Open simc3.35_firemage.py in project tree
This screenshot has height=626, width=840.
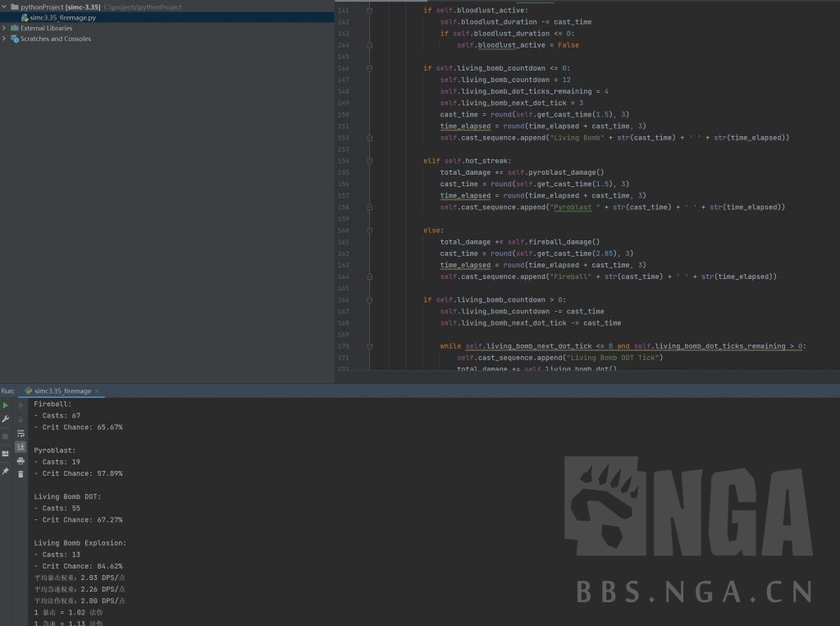62,17
